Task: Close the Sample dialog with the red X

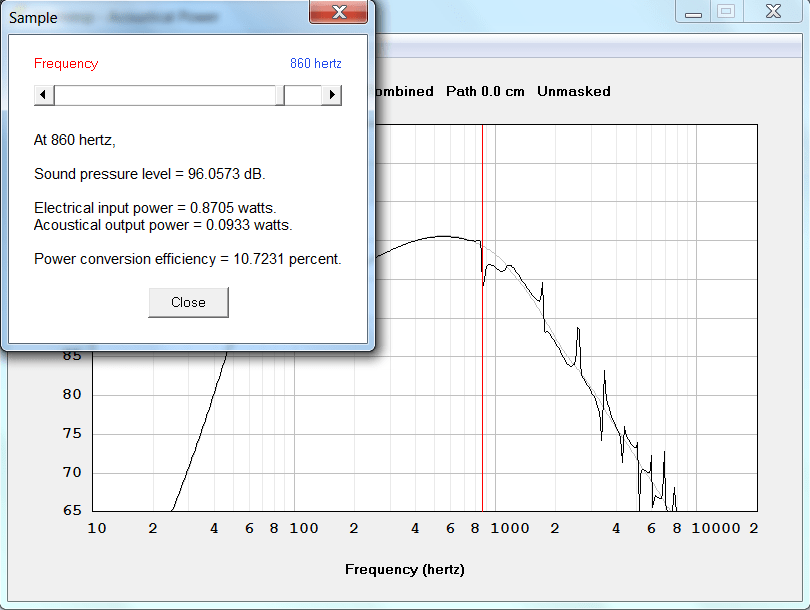Action: click(x=339, y=12)
